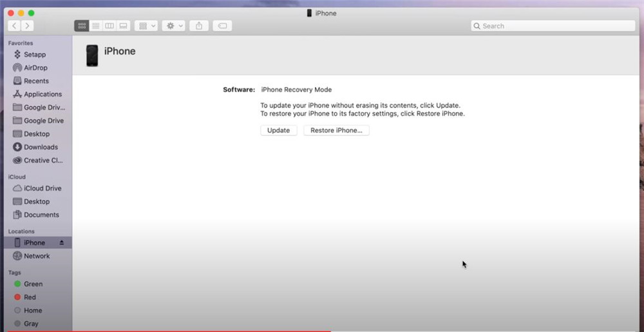The image size is (644, 332).
Task: Switch to icon view
Action: point(82,26)
